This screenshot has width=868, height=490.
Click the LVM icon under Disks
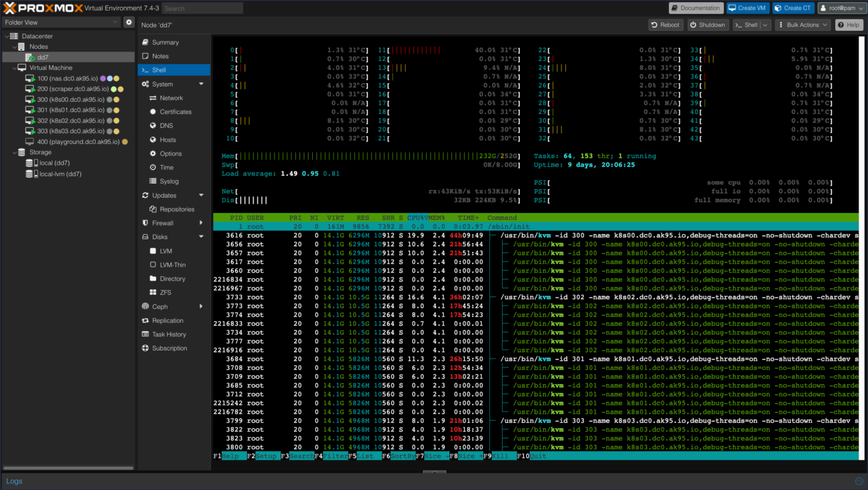[153, 251]
